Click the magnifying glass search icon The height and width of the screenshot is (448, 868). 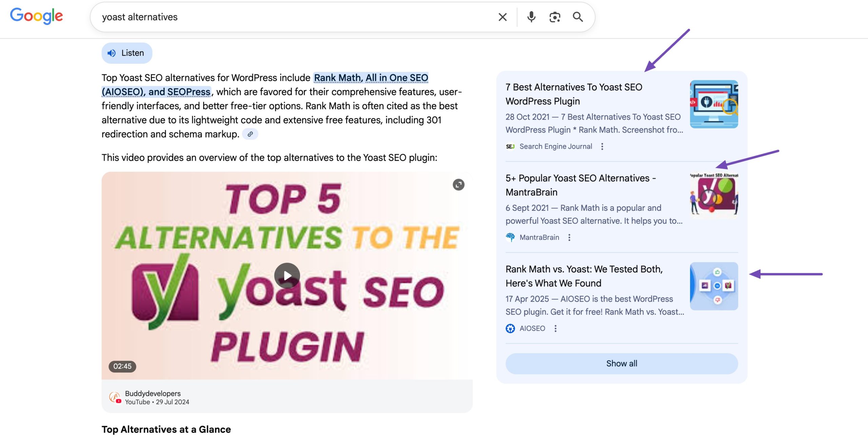(578, 17)
